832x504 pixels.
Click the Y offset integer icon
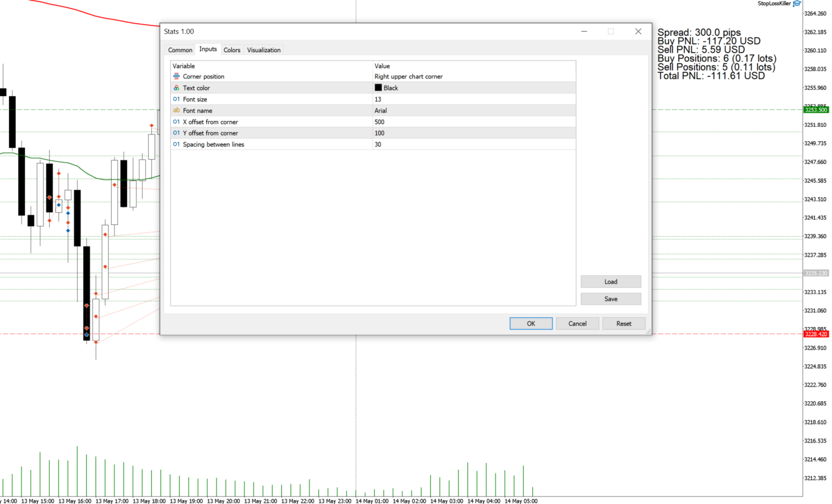click(176, 133)
